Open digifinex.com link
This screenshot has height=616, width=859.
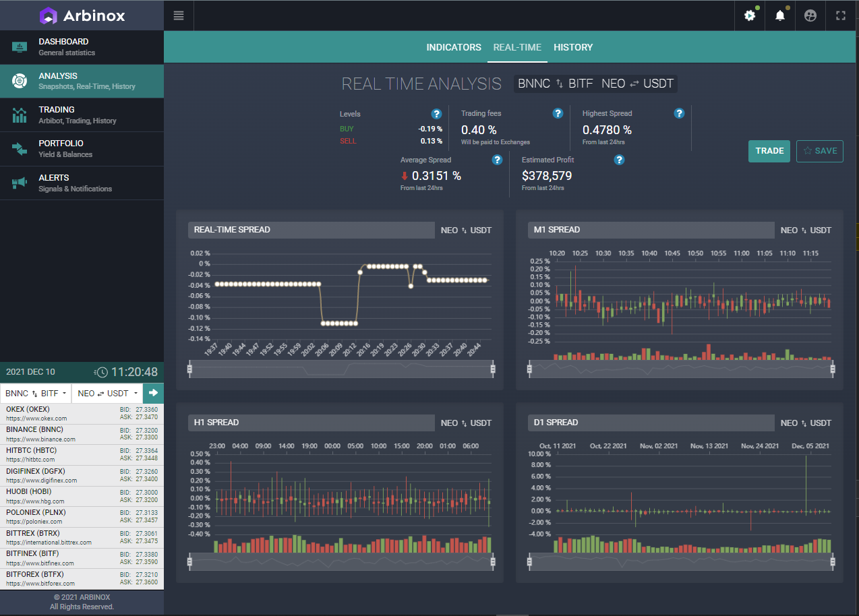41,481
